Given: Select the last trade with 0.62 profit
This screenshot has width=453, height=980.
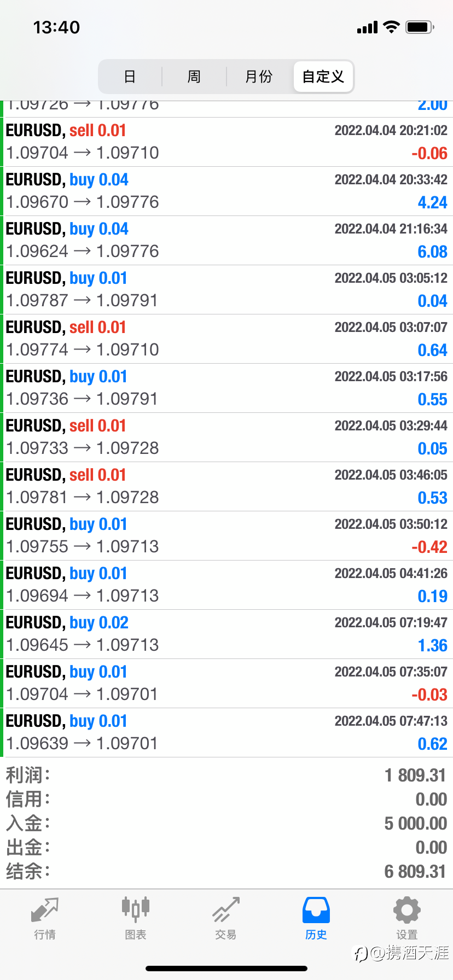Looking at the screenshot, I should click(226, 732).
